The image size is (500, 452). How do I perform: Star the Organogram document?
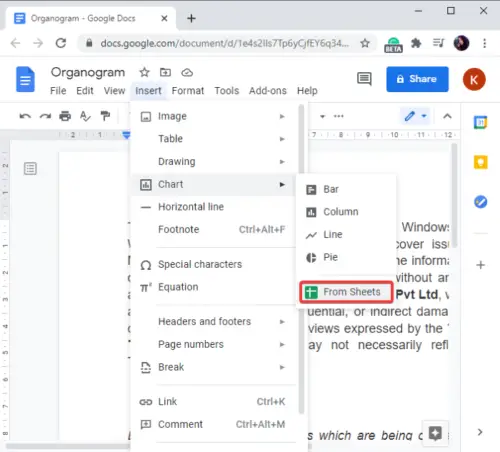144,72
